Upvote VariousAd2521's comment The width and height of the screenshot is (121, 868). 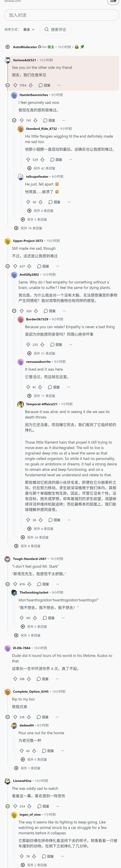pyautogui.click(x=15, y=85)
